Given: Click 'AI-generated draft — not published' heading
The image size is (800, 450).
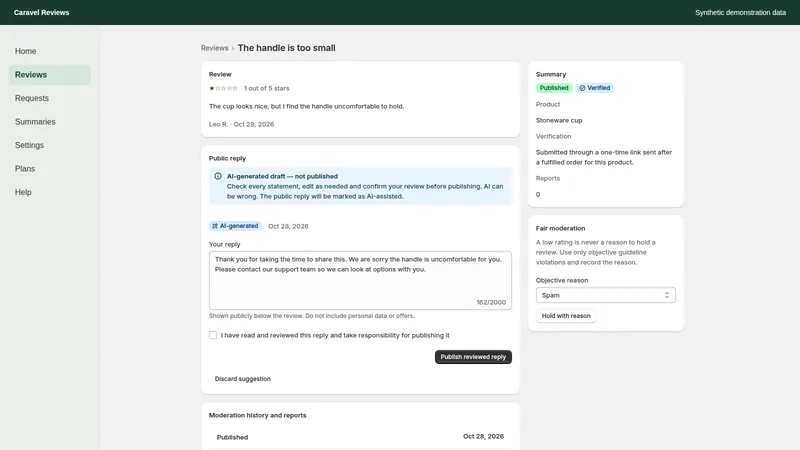Looking at the screenshot, I should click(282, 176).
